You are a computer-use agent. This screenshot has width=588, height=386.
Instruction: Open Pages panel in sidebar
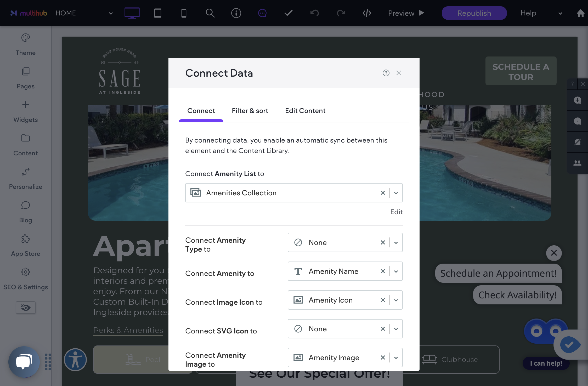click(x=26, y=78)
